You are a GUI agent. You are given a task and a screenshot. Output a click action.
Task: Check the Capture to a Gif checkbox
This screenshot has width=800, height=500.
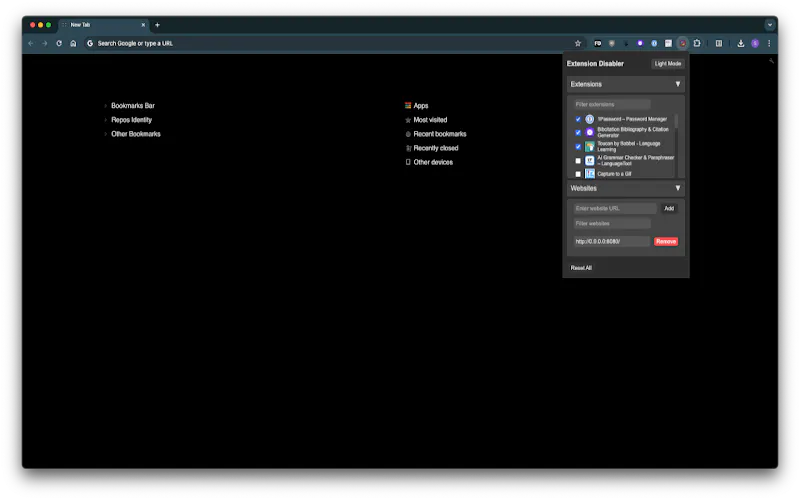(578, 174)
